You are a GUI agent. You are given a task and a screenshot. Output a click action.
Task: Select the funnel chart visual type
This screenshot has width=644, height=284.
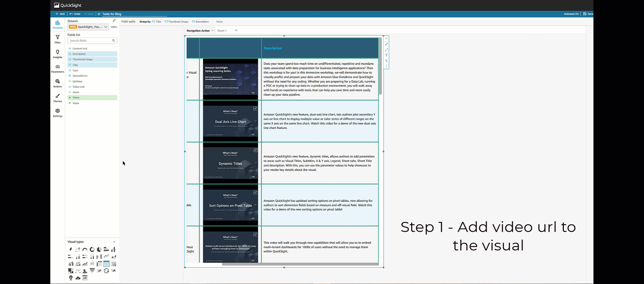pyautogui.click(x=92, y=270)
